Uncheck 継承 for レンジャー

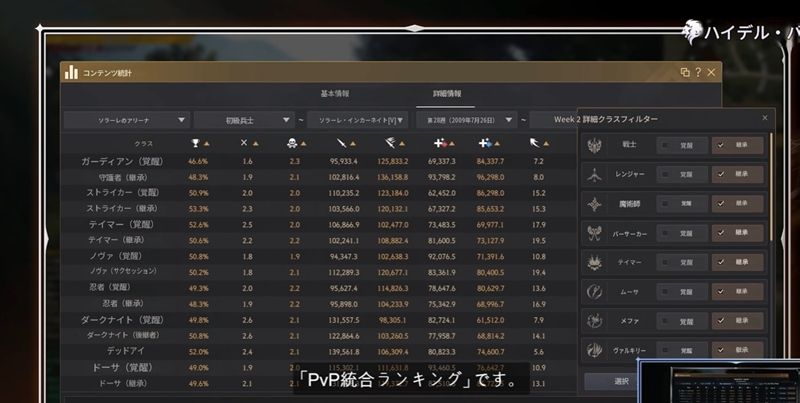coord(720,174)
